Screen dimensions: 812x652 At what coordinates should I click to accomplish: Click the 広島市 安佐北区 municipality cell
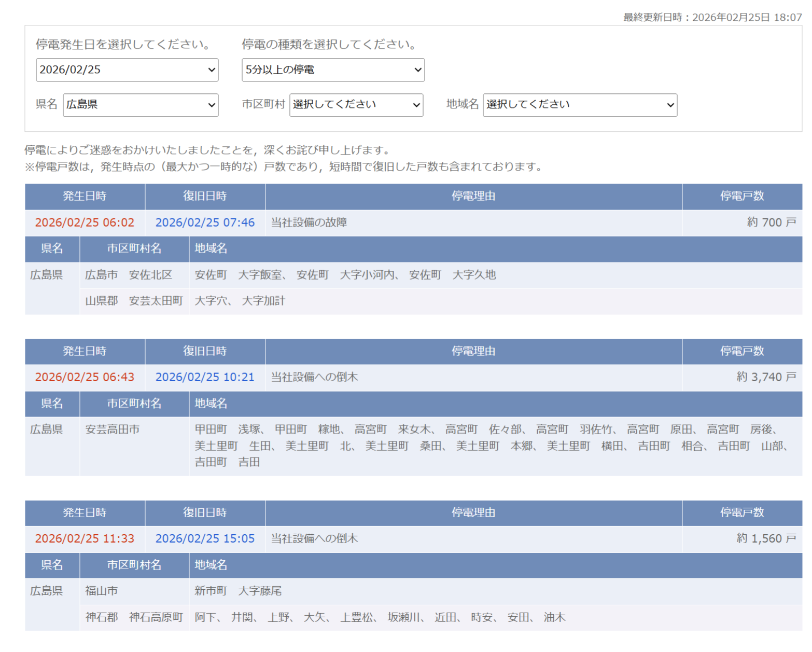pos(129,275)
